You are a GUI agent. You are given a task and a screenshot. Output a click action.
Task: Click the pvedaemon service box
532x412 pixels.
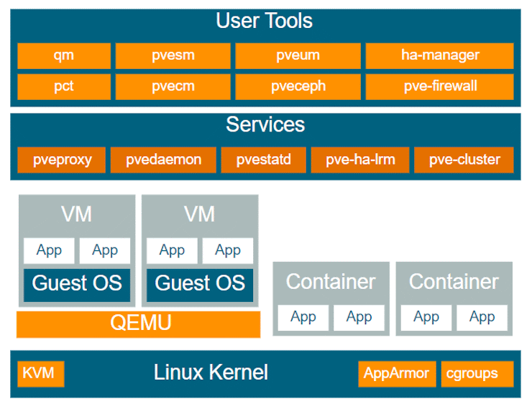click(163, 160)
